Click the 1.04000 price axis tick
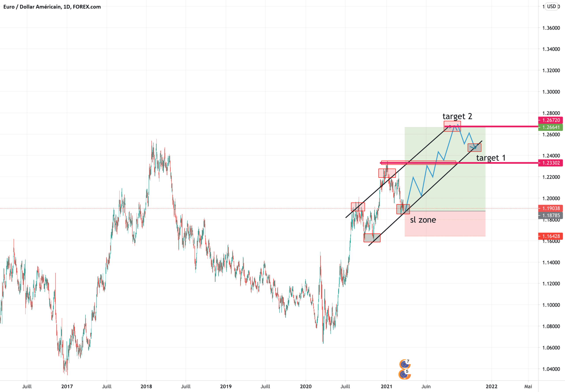Image resolution: width=565 pixels, height=392 pixels. (x=551, y=369)
